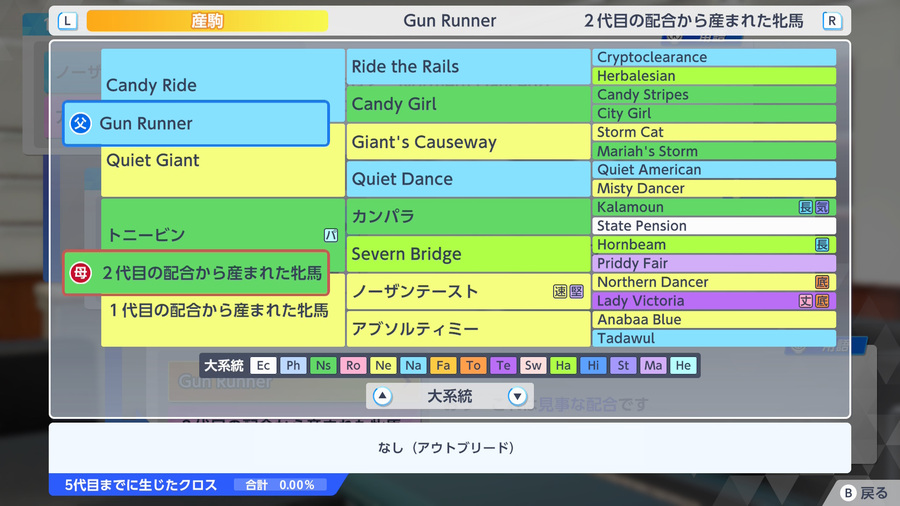Click the To lineage color swatch

[474, 365]
